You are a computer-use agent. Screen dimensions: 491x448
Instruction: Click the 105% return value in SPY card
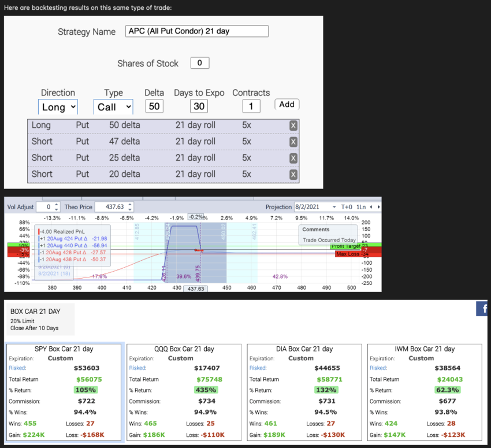coord(86,390)
